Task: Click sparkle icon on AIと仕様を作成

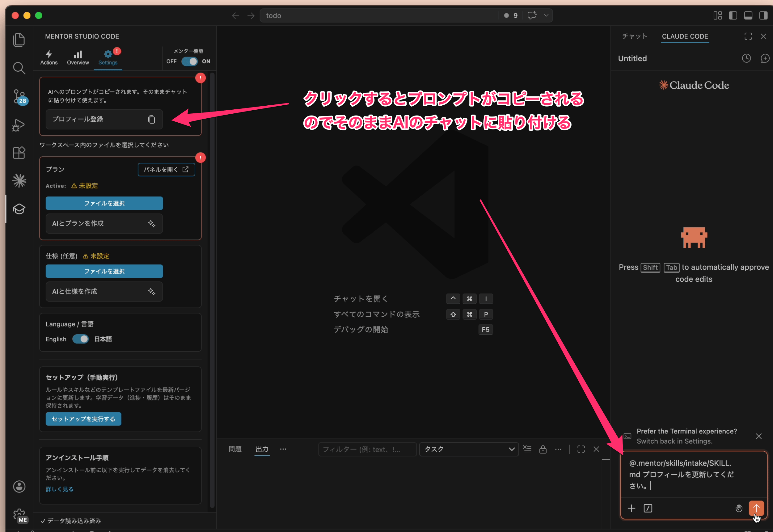Action: click(x=152, y=292)
